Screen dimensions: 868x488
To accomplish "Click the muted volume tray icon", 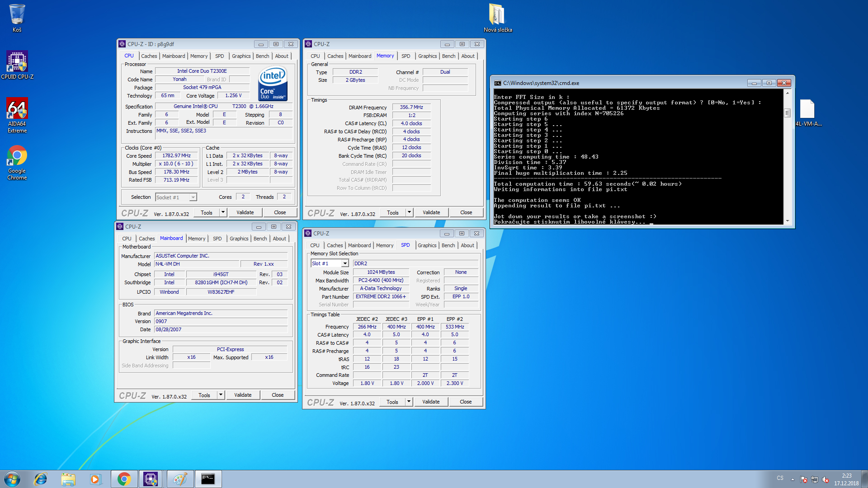I will point(826,479).
